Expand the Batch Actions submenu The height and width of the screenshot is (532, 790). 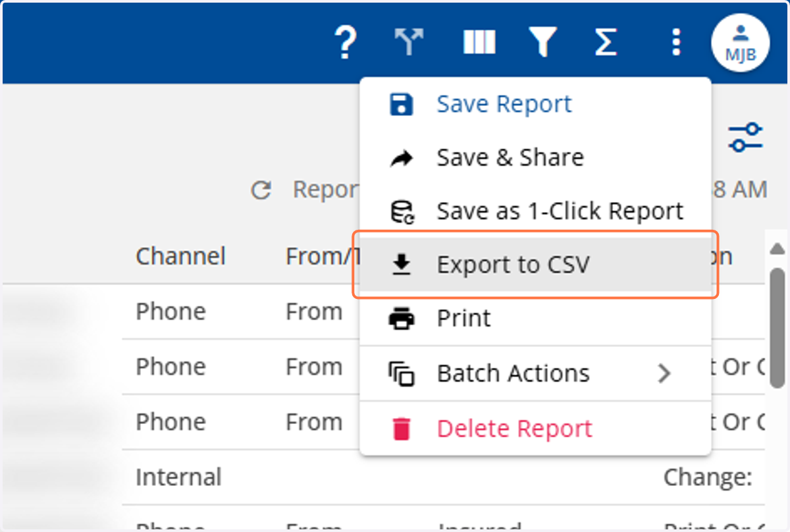tap(535, 373)
